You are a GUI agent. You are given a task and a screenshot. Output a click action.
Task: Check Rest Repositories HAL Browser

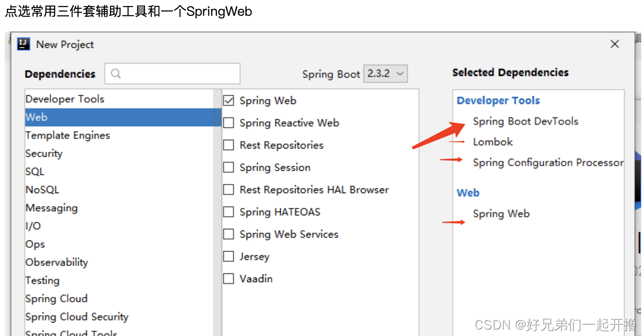point(229,189)
